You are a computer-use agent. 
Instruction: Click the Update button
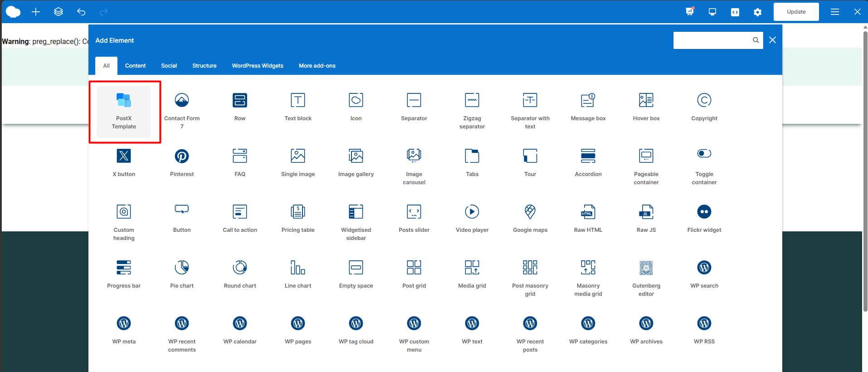point(796,12)
